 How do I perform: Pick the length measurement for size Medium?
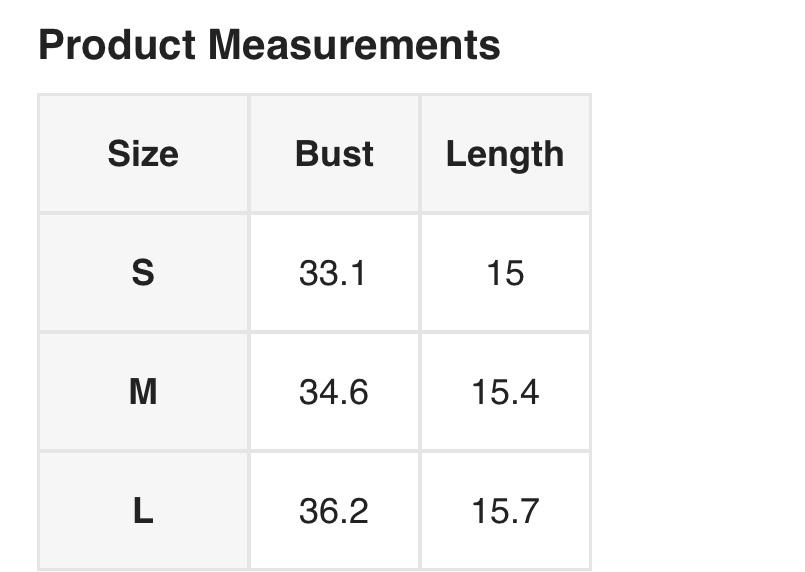point(505,392)
